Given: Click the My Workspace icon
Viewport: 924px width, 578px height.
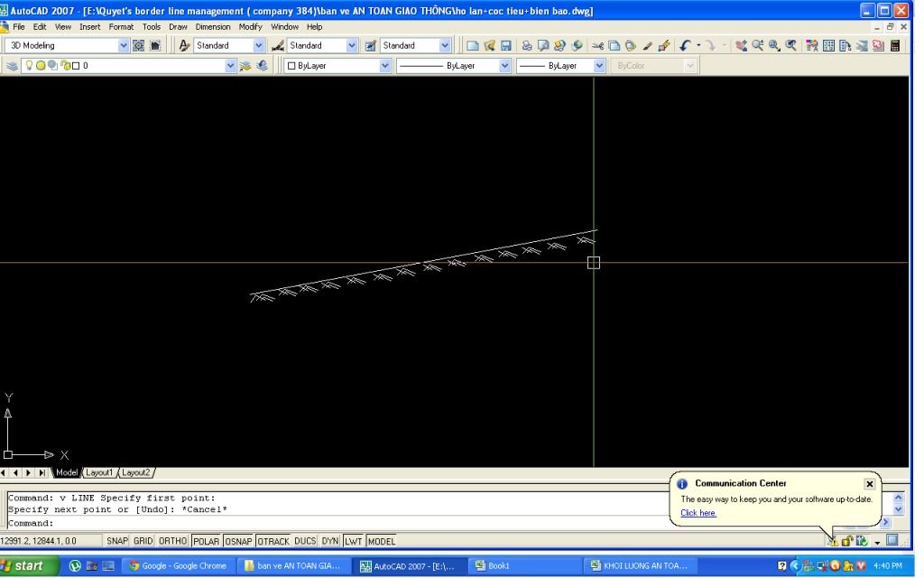Looking at the screenshot, I should pyautogui.click(x=155, y=45).
